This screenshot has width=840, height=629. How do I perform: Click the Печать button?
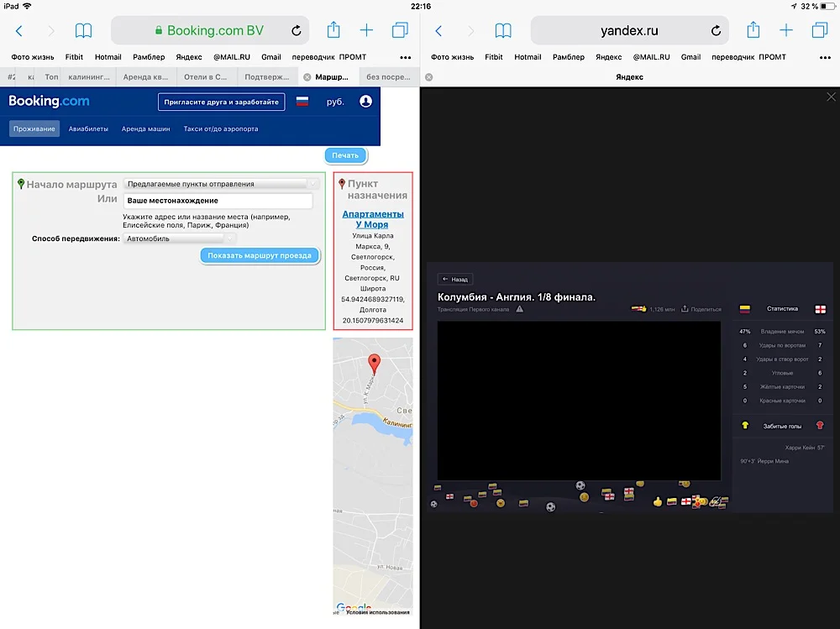345,155
